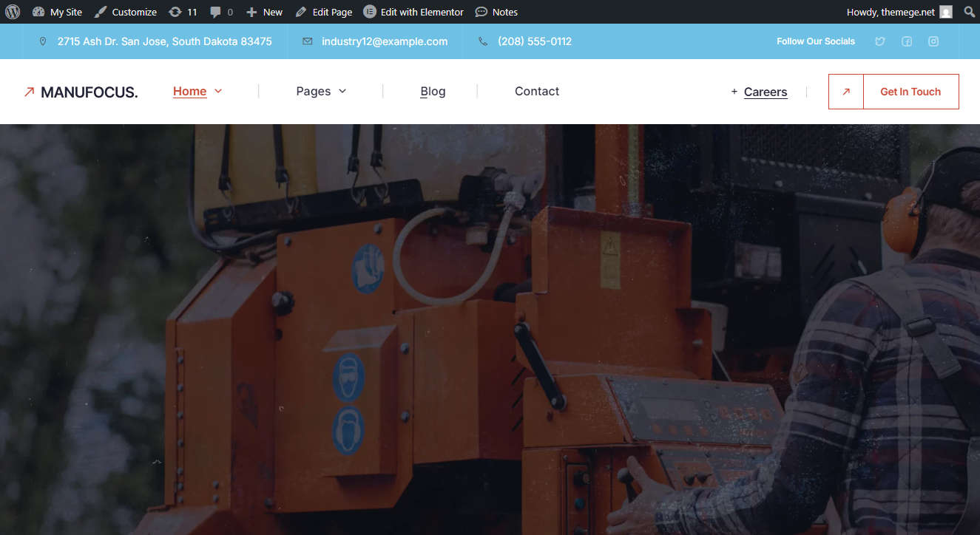Click the Customize paintbrush icon
The width and height of the screenshot is (980, 535).
pyautogui.click(x=101, y=12)
